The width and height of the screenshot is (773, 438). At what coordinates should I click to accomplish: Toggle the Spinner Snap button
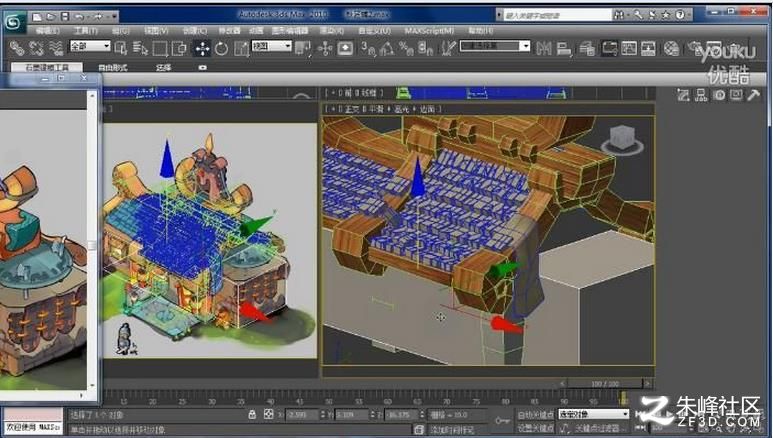[x=425, y=48]
